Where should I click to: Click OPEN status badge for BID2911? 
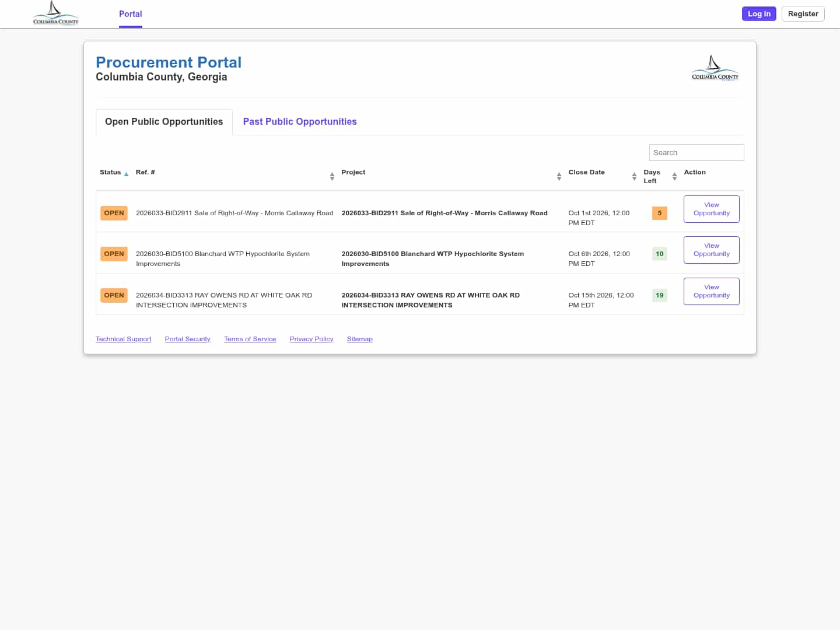pos(114,213)
